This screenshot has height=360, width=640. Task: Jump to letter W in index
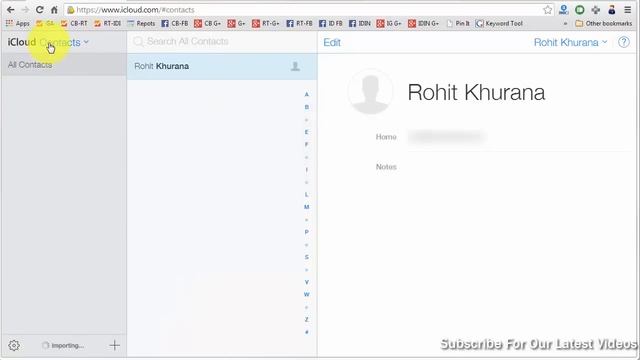[x=307, y=294]
